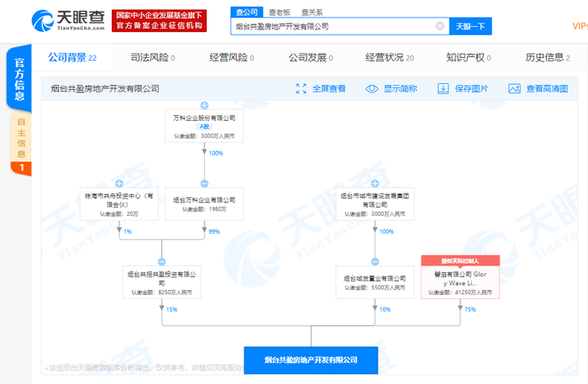Click the A股 tag under 万科
This screenshot has height=384, width=588.
point(204,127)
